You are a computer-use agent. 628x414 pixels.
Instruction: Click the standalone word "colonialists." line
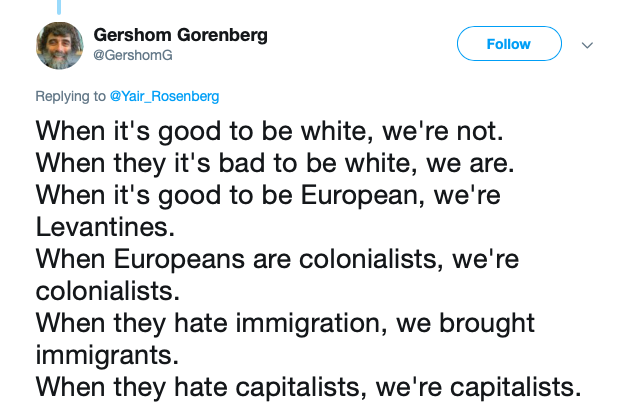pos(108,291)
